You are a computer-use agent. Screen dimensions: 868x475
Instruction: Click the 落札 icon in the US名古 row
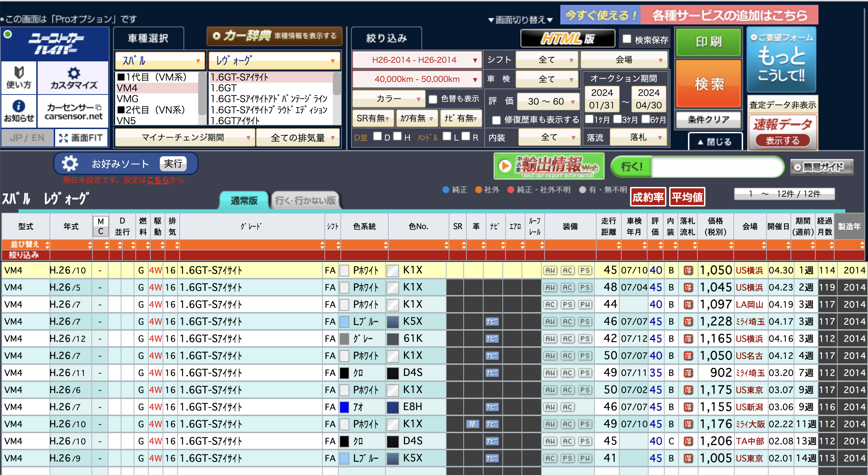[688, 356]
